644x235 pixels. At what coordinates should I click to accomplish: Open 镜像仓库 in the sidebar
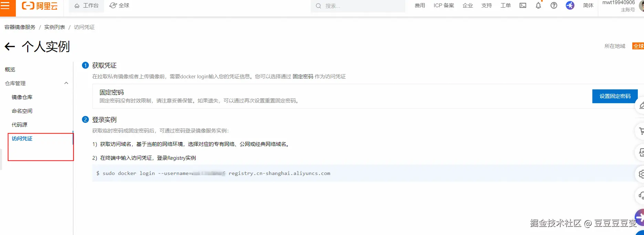pos(22,97)
